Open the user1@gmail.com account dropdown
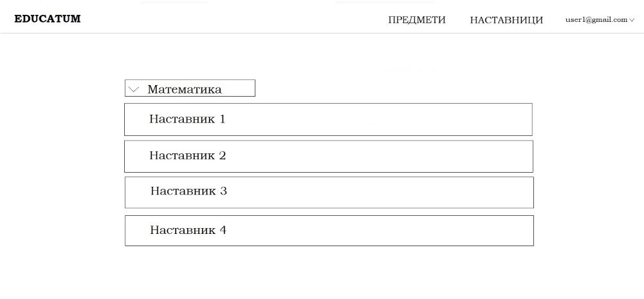Viewport: 644px width, 299px height. click(x=600, y=20)
